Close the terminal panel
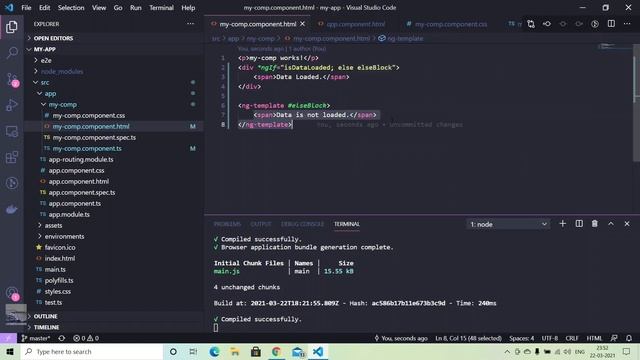The width and height of the screenshot is (640, 360). pyautogui.click(x=627, y=224)
